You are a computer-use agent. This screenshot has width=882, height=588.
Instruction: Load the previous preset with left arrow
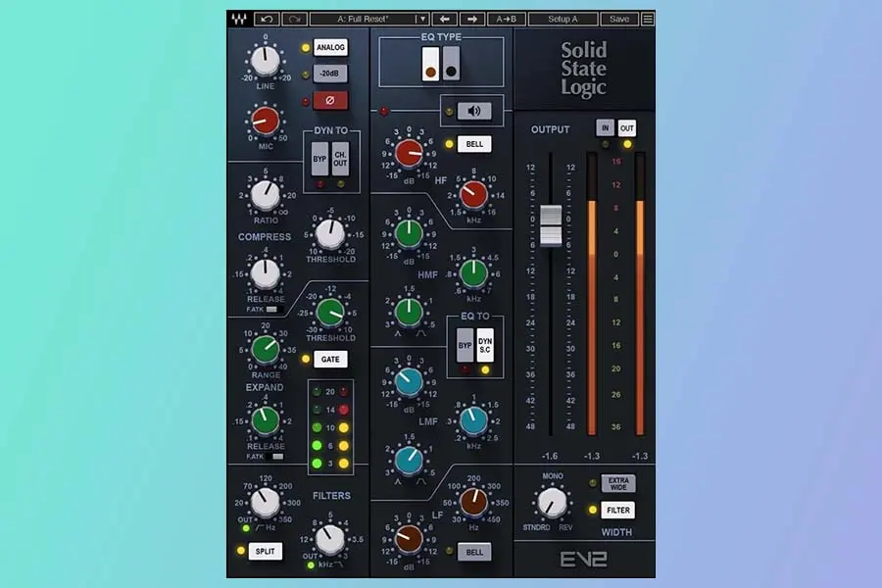[445, 20]
